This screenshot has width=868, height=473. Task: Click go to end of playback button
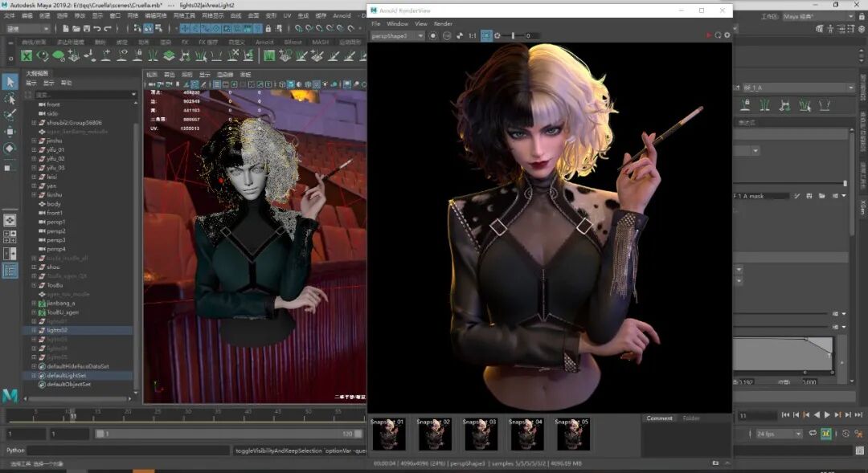[x=858, y=415]
